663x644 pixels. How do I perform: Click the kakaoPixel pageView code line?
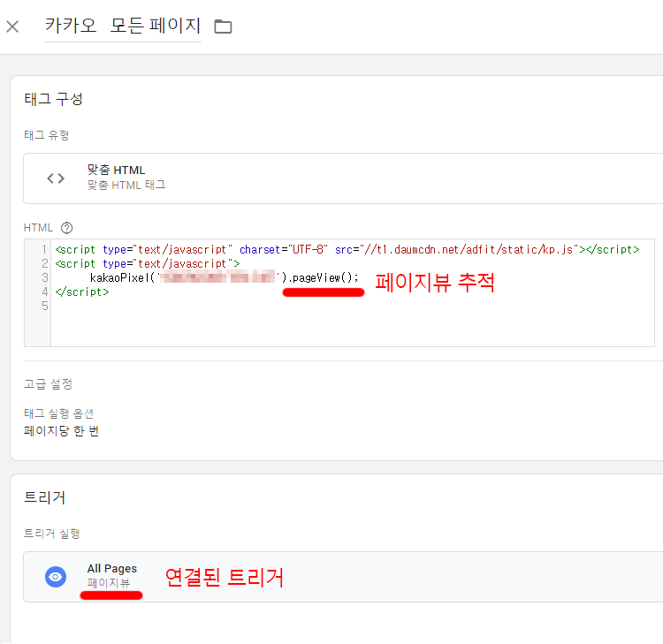pos(225,277)
